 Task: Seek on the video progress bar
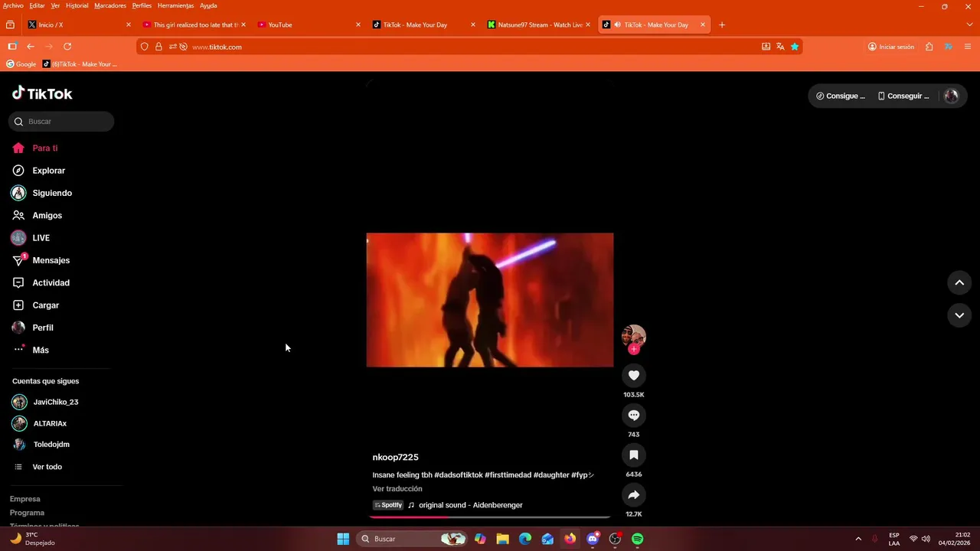(490, 517)
